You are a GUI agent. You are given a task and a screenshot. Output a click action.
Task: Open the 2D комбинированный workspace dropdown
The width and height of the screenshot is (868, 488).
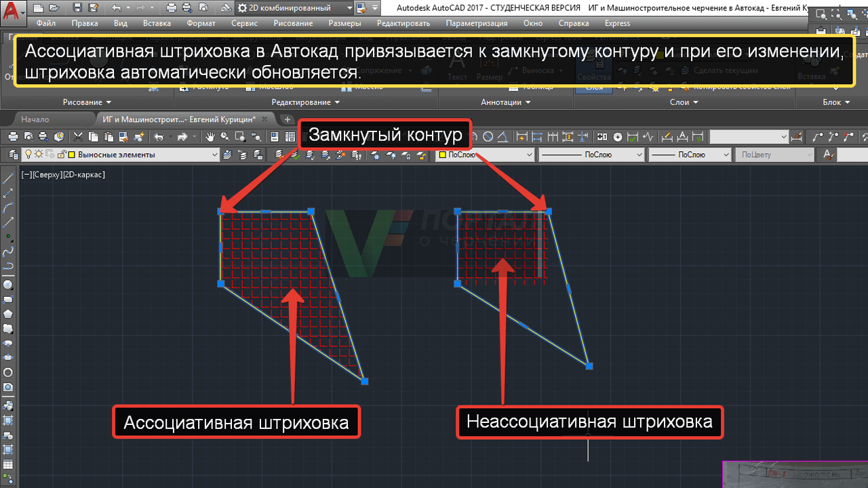(x=294, y=8)
